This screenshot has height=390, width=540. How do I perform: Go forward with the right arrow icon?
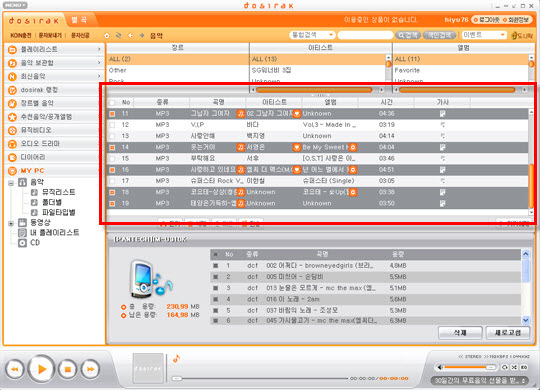[142, 35]
